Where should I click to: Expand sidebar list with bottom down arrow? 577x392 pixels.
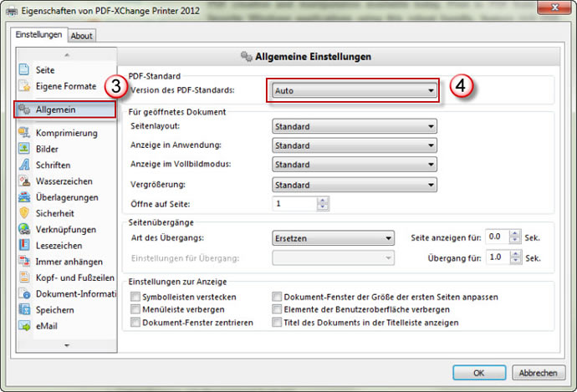[x=67, y=345]
